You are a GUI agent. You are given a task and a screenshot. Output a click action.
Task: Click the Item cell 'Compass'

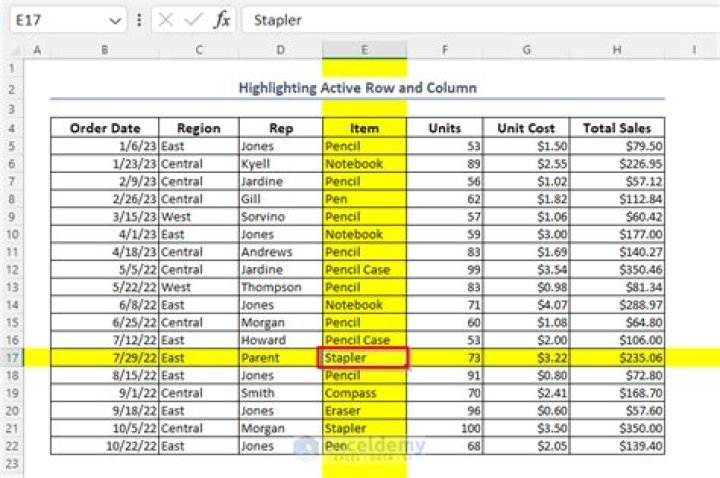point(365,393)
